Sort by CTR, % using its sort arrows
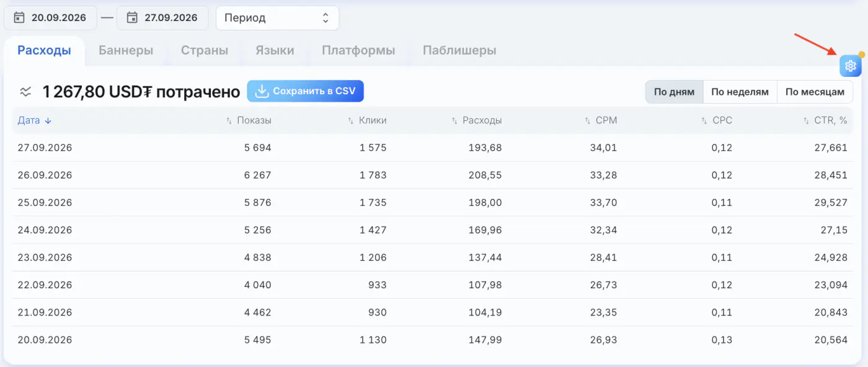 tap(806, 121)
